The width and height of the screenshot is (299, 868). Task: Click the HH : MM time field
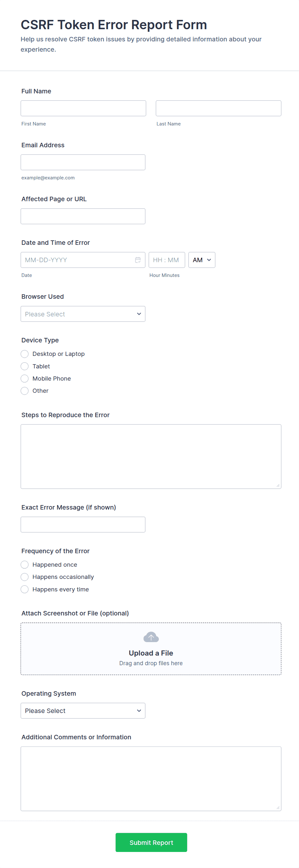pos(166,260)
